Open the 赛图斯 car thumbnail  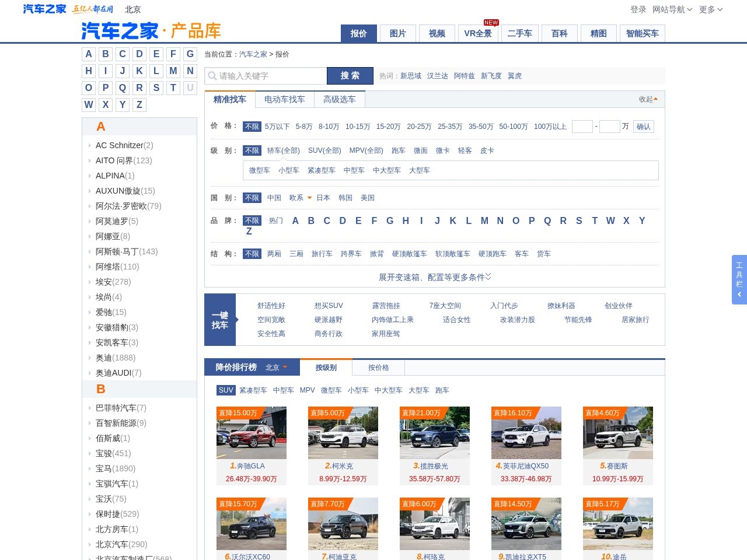tap(618, 433)
